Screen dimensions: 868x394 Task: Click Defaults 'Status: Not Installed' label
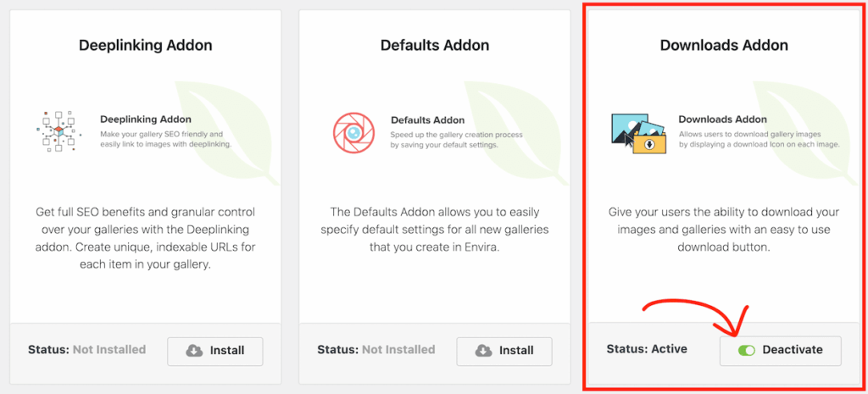[x=376, y=350]
